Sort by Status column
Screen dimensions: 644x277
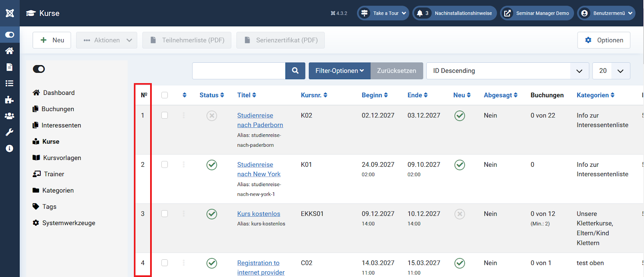(212, 95)
